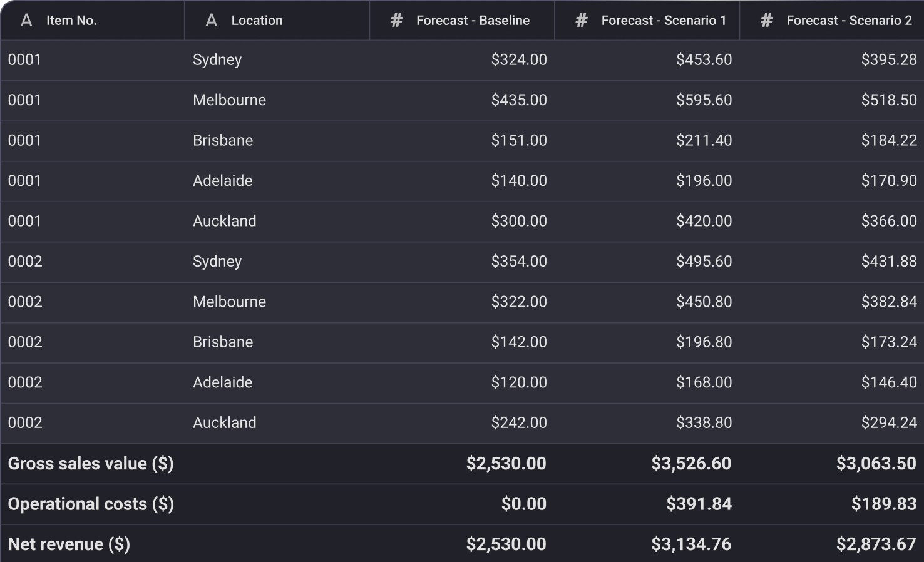Click the number icon beside Forecast - Scenario 1

582,21
